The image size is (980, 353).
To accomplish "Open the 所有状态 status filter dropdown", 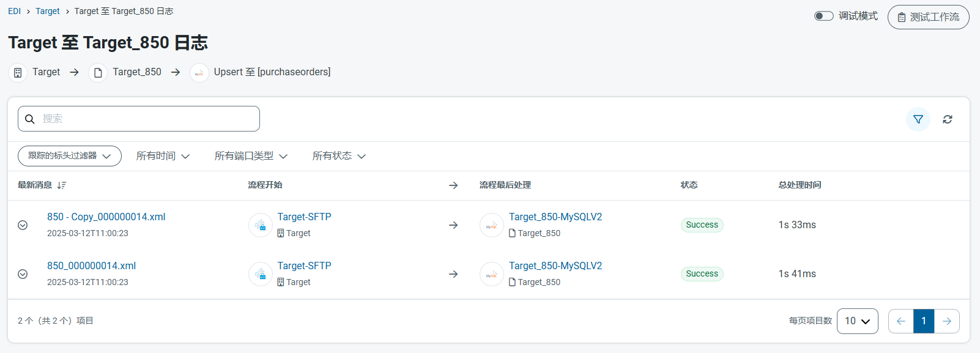I will coord(339,156).
